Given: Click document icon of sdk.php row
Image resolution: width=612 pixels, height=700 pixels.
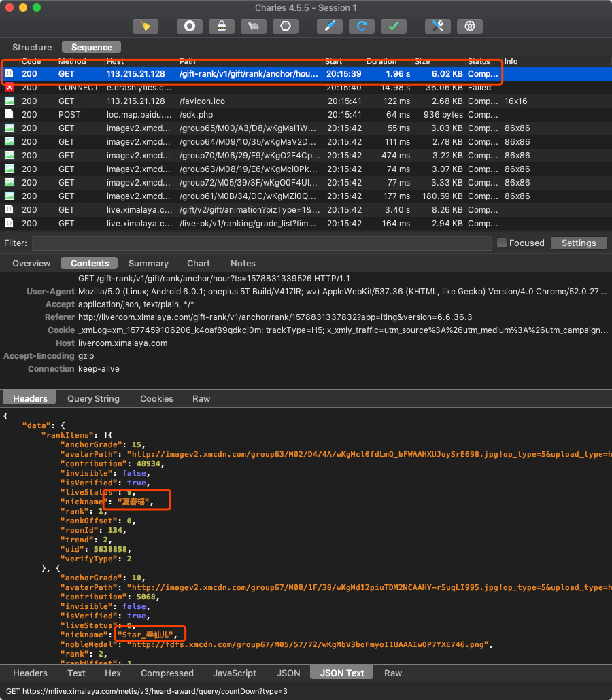Looking at the screenshot, I should [x=10, y=114].
